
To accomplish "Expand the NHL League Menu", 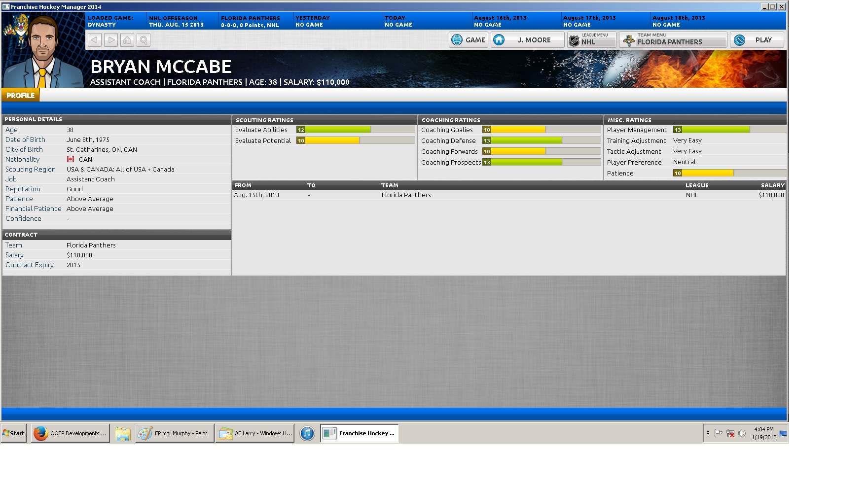I will [x=591, y=40].
